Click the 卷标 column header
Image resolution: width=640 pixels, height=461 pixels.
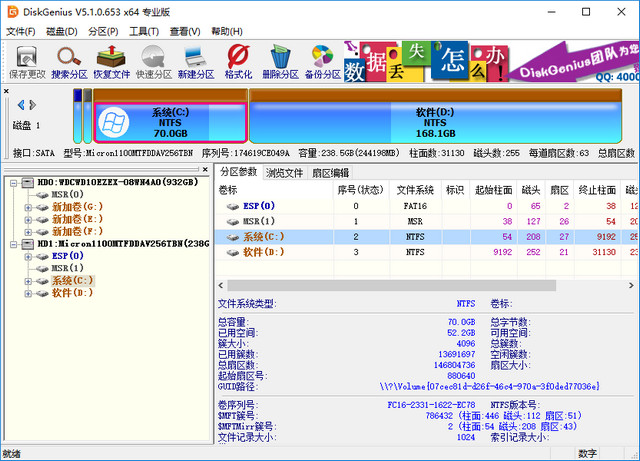tap(275, 190)
